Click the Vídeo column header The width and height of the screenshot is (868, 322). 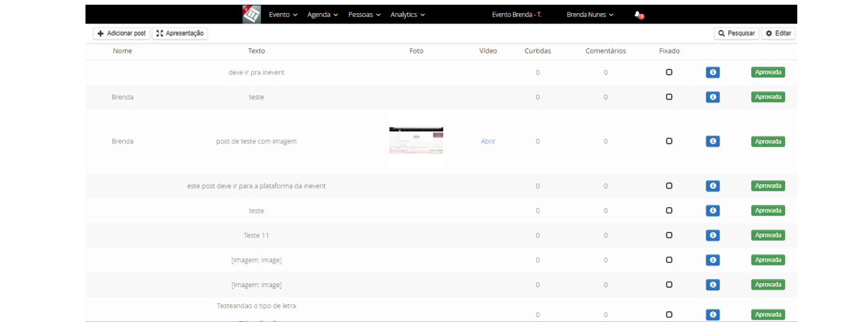(488, 50)
